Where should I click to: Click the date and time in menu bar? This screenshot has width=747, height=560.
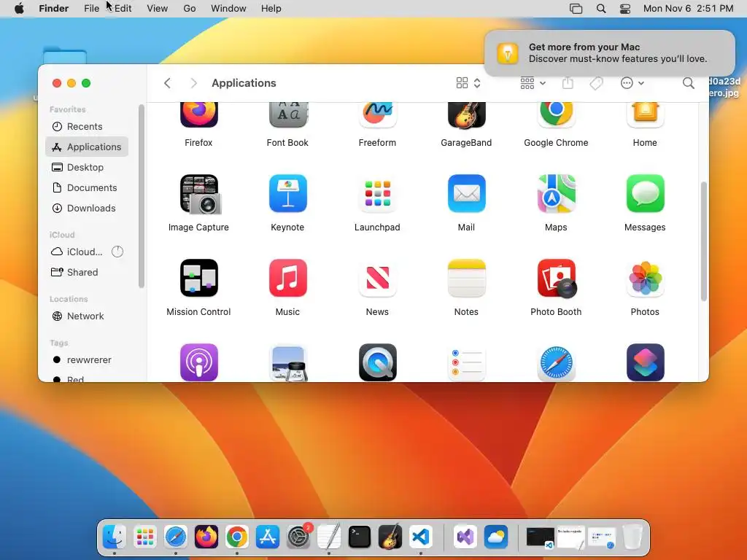pyautogui.click(x=688, y=9)
